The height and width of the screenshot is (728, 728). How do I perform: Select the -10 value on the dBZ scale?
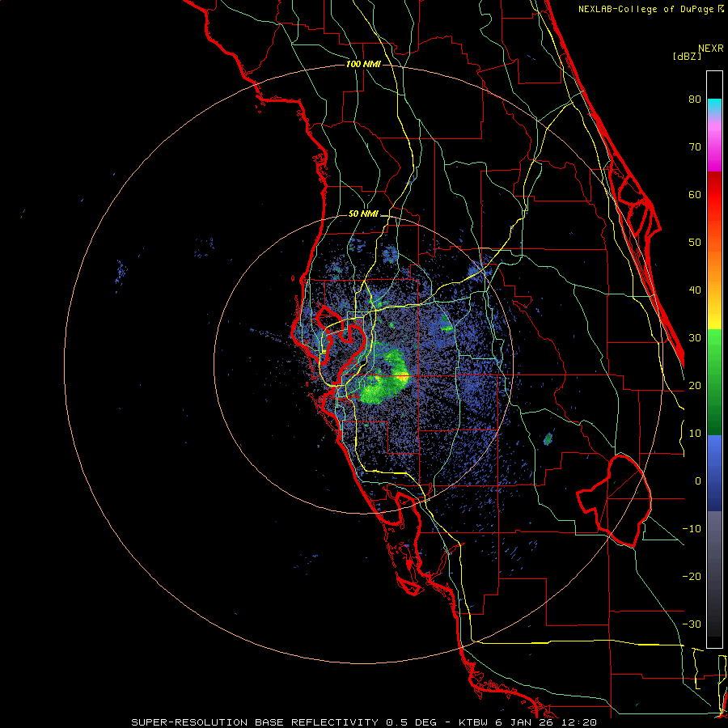pyautogui.click(x=692, y=528)
